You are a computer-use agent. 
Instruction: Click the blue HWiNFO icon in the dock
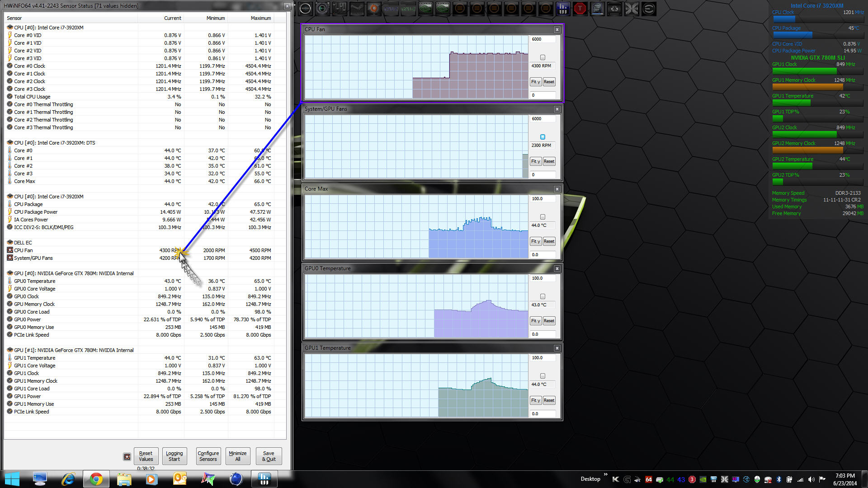tap(563, 9)
